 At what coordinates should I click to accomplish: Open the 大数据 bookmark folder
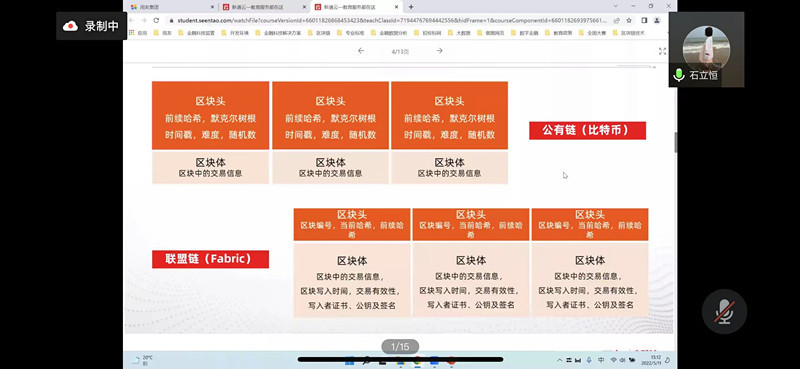(x=460, y=33)
